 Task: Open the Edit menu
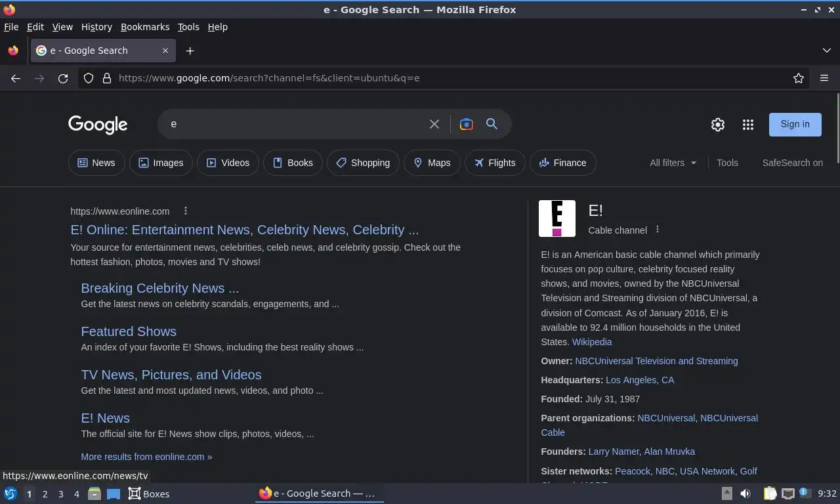pyautogui.click(x=35, y=27)
